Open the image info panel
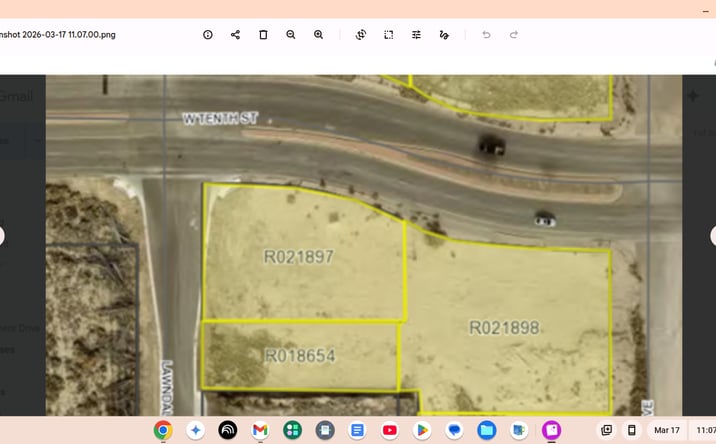Image resolution: width=716 pixels, height=444 pixels. (208, 35)
